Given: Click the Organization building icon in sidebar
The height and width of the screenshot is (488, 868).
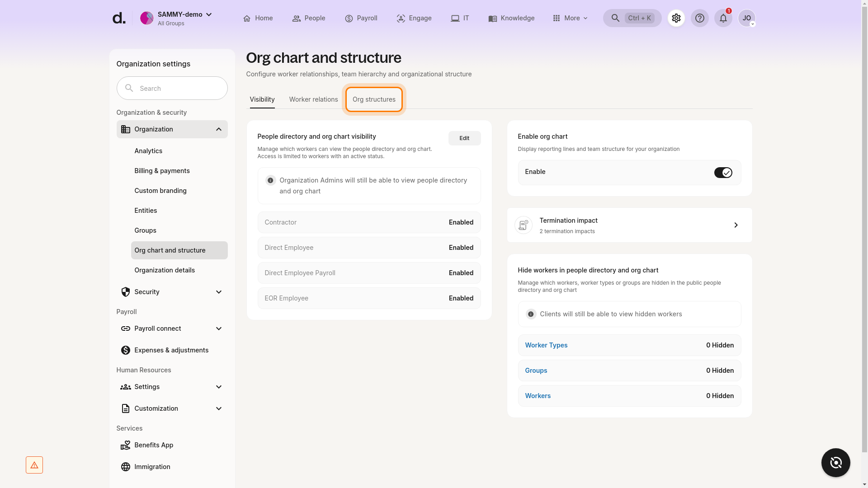Looking at the screenshot, I should [126, 129].
